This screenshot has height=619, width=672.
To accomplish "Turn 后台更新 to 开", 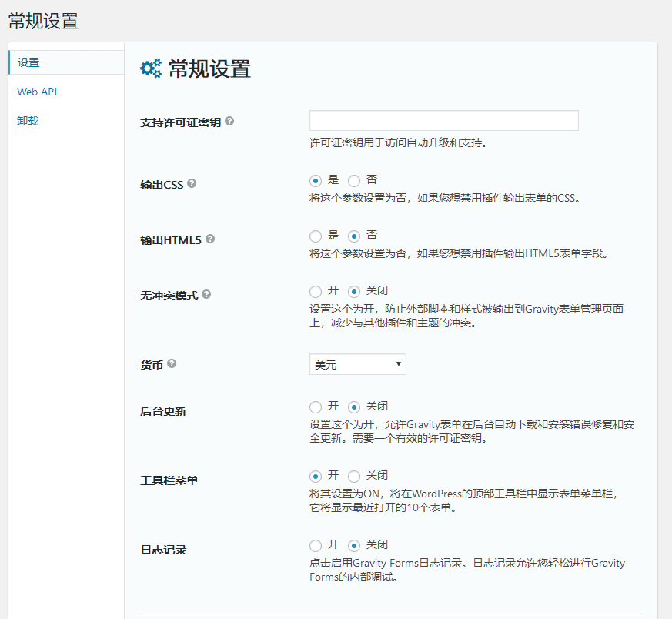I will pos(316,407).
